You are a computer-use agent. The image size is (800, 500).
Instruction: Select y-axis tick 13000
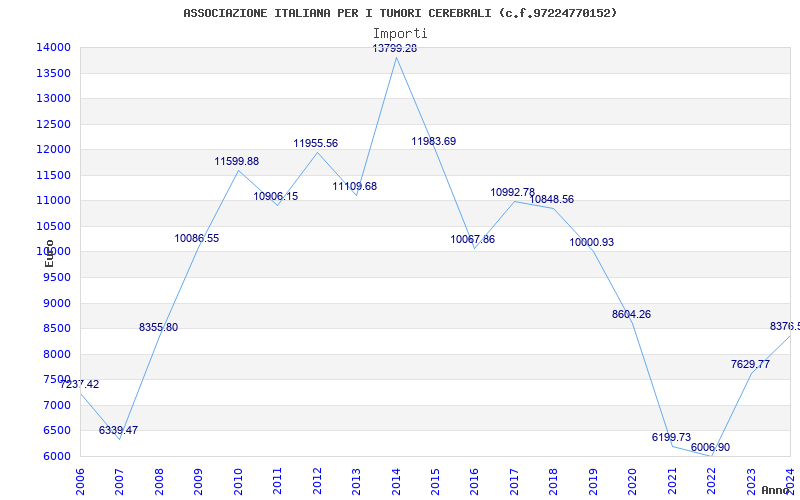(53, 98)
